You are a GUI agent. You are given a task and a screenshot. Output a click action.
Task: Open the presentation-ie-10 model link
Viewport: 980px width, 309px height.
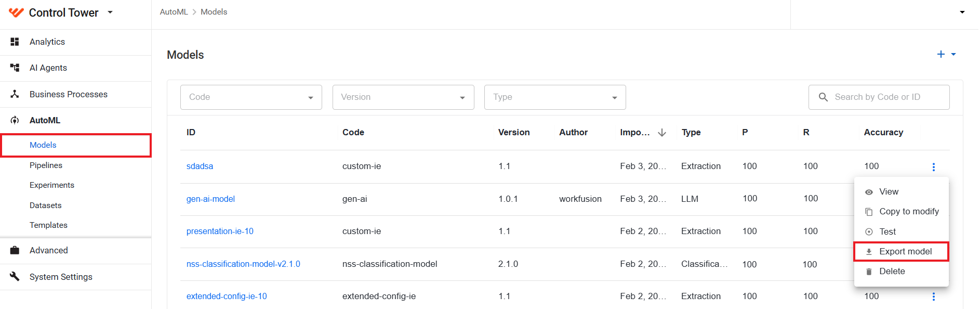point(220,231)
